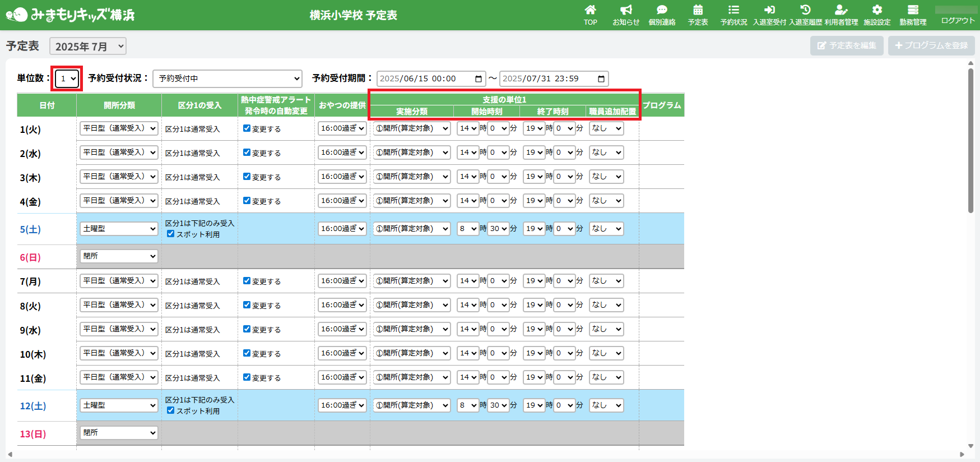The image size is (980, 462).
Task: Click the vertical scrollbar thumb
Action: point(971,140)
